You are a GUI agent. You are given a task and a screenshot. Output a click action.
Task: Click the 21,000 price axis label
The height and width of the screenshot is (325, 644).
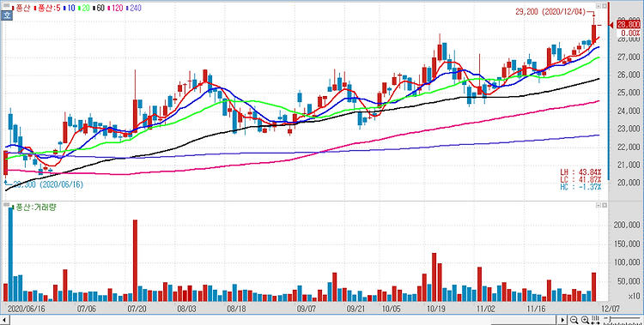point(629,165)
